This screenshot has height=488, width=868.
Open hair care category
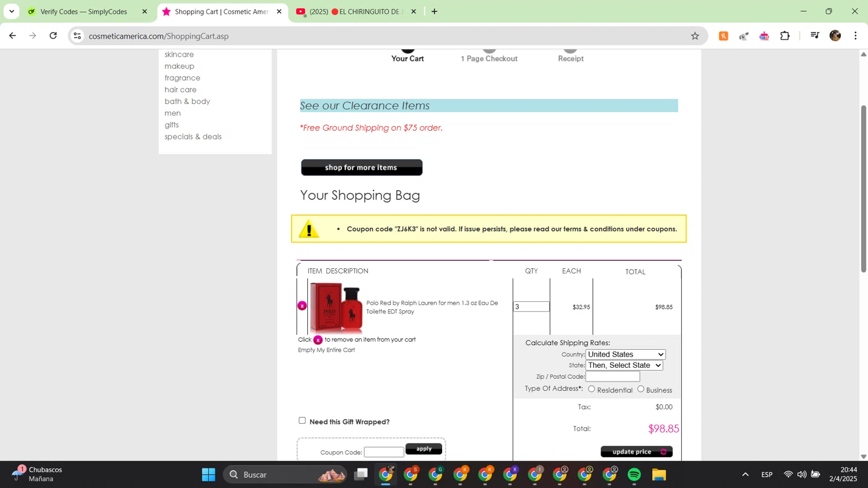pyautogui.click(x=181, y=90)
